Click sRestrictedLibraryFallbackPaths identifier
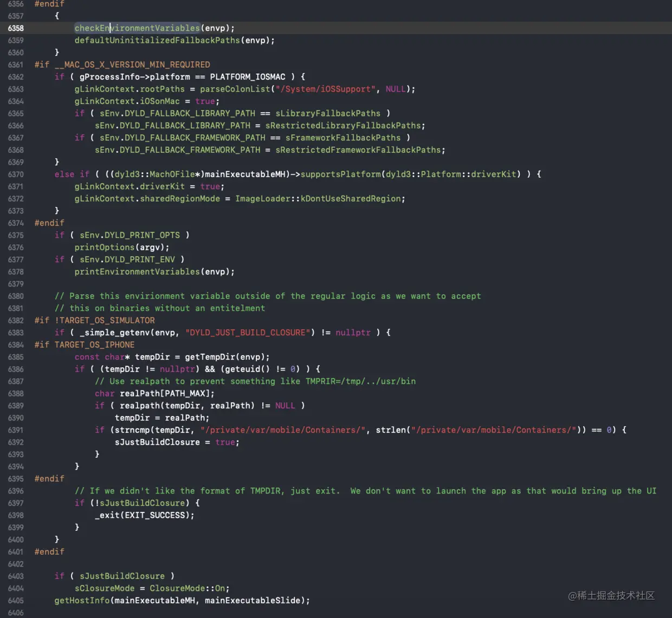Viewport: 672px width, 618px height. (x=343, y=126)
